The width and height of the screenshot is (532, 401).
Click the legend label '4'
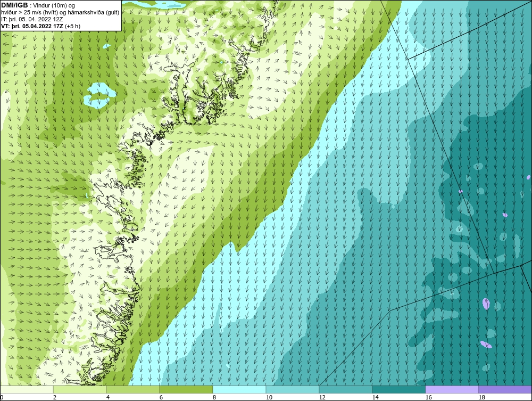click(108, 397)
